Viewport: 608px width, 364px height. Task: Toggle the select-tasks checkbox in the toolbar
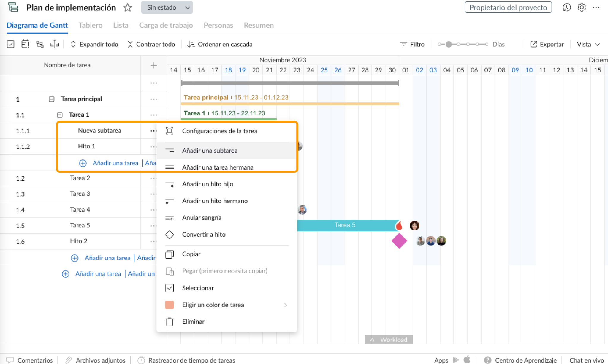11,44
